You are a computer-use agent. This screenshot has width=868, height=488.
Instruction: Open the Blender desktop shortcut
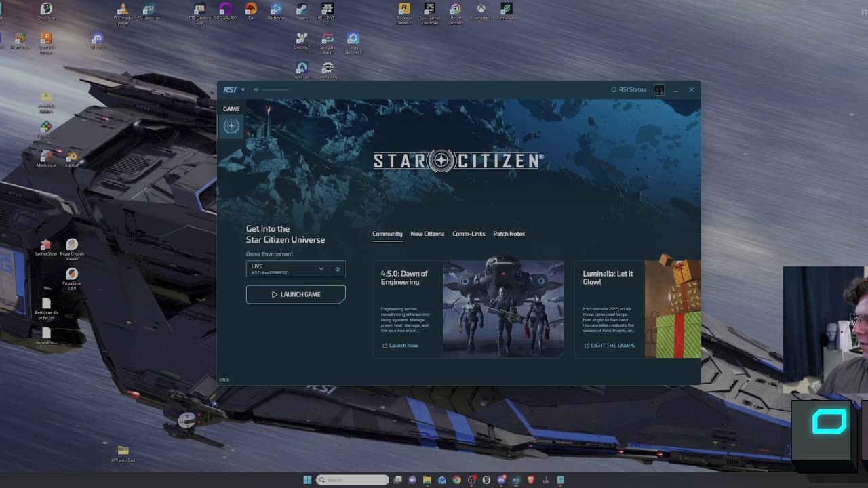[x=72, y=159]
